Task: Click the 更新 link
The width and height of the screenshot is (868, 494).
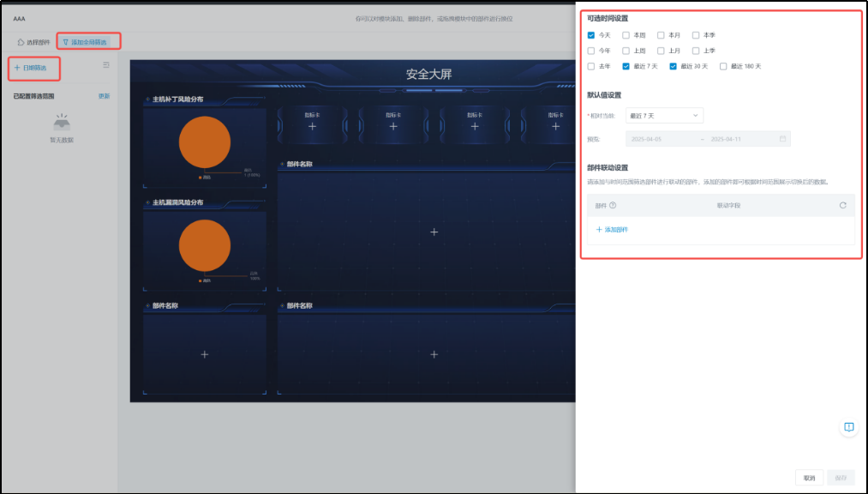Action: tap(104, 96)
